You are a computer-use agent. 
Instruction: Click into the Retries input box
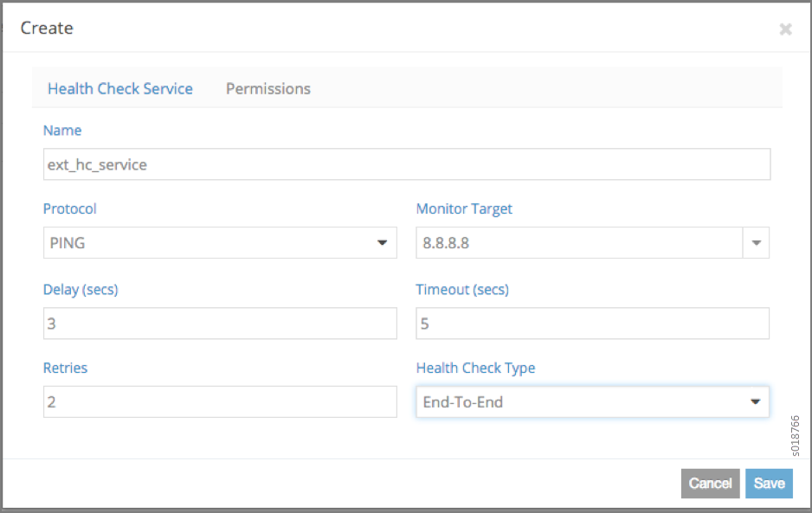coord(220,402)
